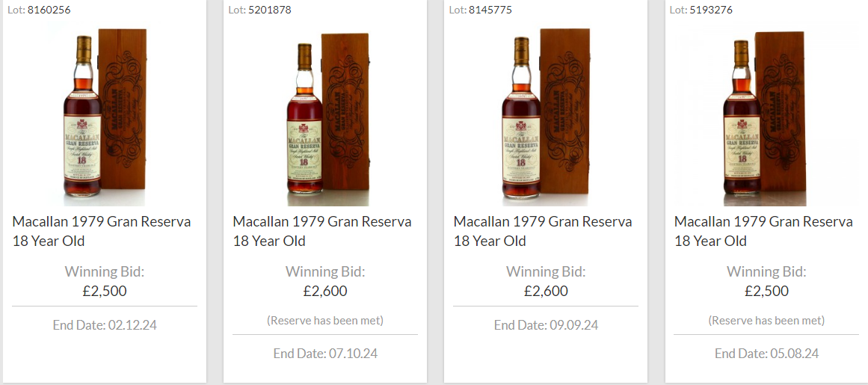Click reserve met note above 05.08.24
The width and height of the screenshot is (868, 385).
pyautogui.click(x=766, y=320)
